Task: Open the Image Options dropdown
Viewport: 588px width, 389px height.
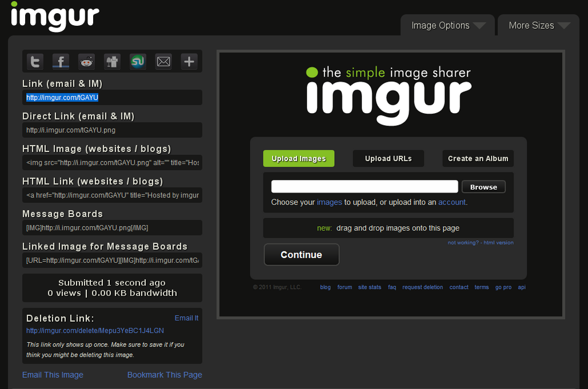Action: tap(447, 25)
